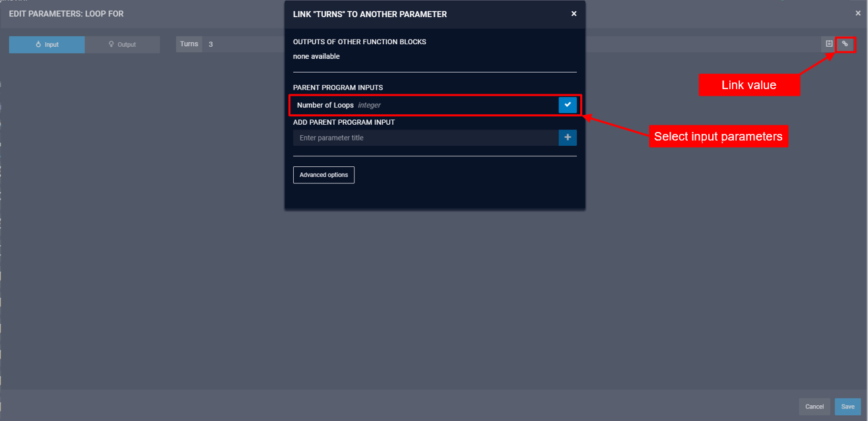Click the Link "Turns" to Another Parameter title

point(370,14)
